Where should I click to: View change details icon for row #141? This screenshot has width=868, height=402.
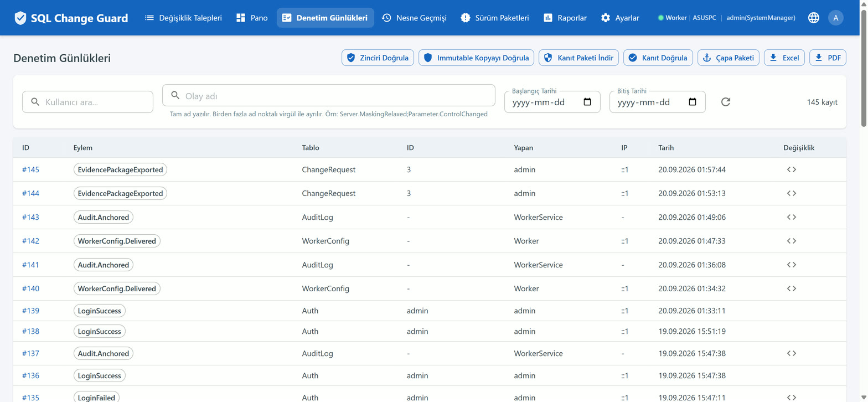point(792,265)
